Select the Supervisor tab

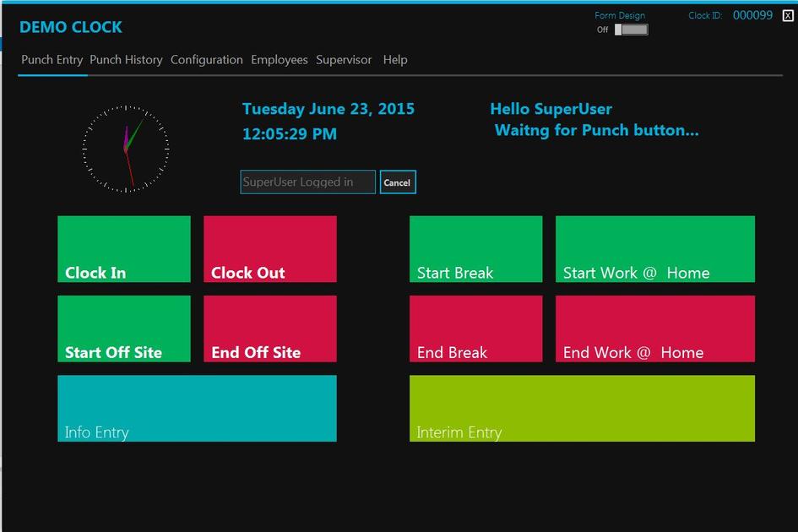click(x=344, y=60)
